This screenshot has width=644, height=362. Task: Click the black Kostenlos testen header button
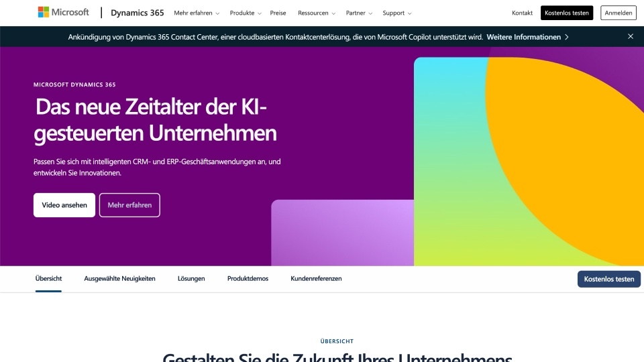567,13
